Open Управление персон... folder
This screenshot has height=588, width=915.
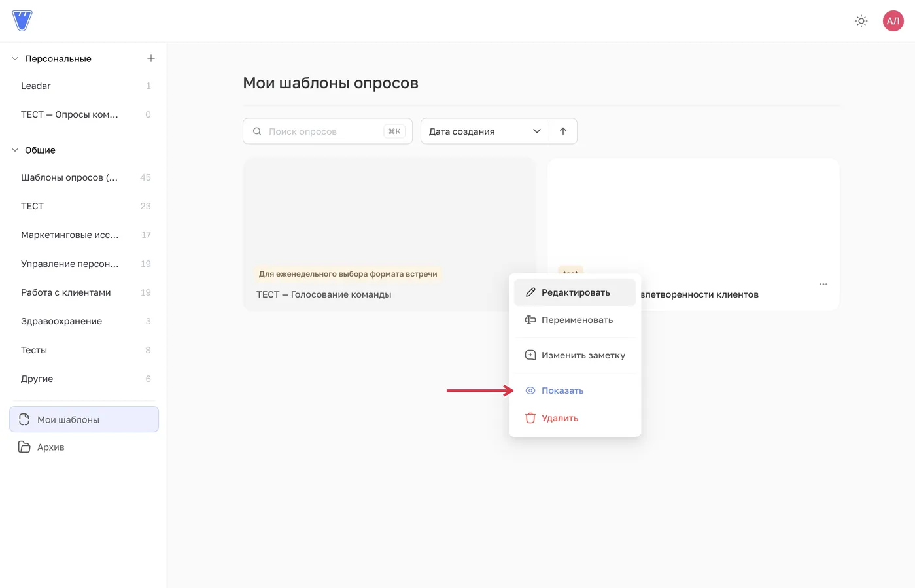coord(84,264)
